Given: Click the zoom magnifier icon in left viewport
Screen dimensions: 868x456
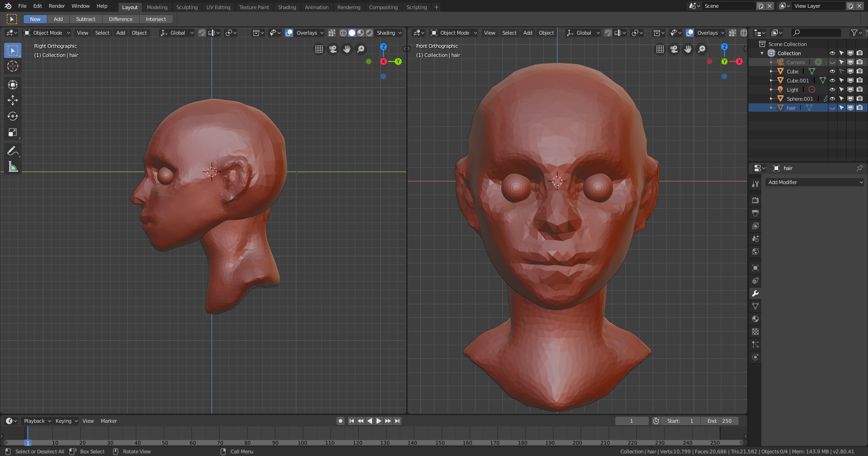Looking at the screenshot, I should click(361, 49).
